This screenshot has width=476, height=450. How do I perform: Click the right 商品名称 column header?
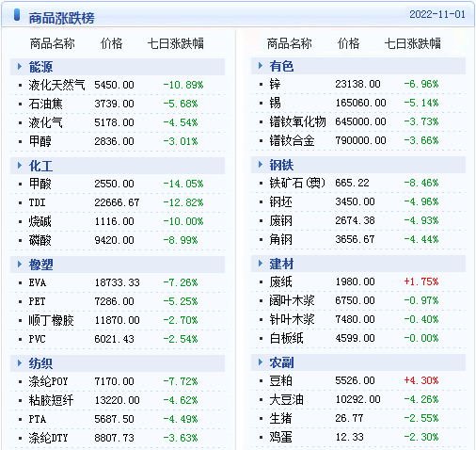[289, 43]
